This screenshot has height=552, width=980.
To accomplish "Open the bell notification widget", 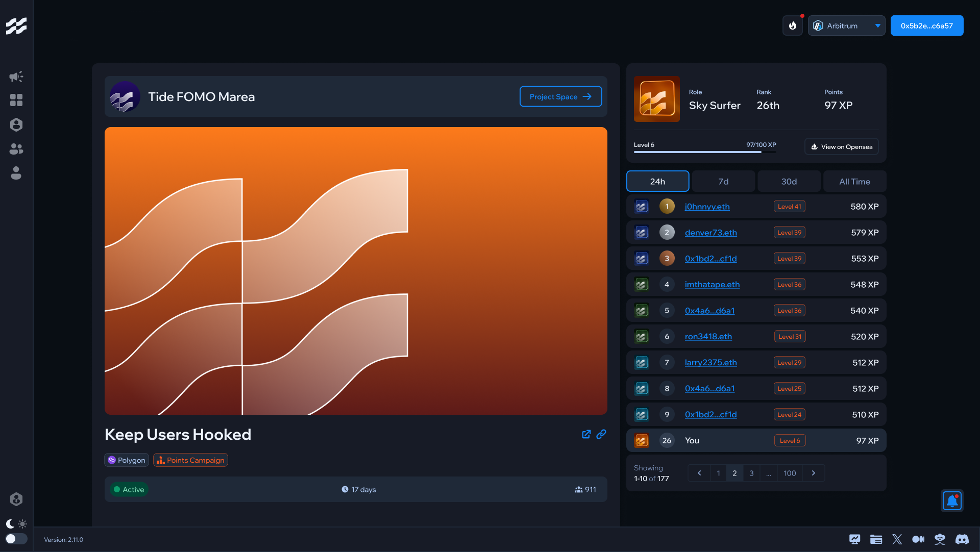I will point(952,501).
